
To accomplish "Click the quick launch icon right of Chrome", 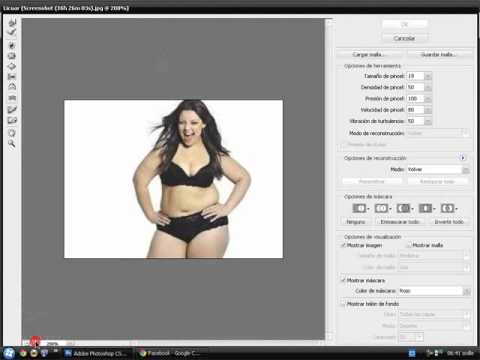I will [x=34, y=353].
